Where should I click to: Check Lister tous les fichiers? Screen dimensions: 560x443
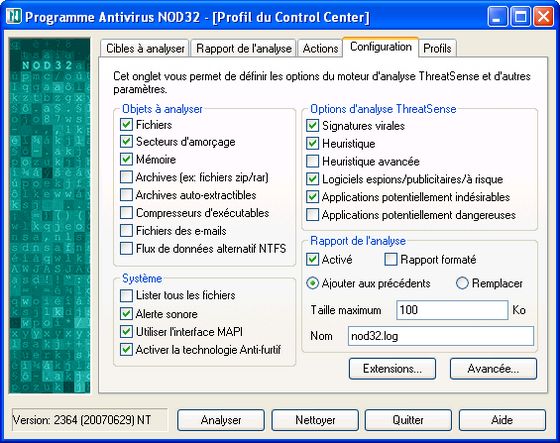click(126, 295)
